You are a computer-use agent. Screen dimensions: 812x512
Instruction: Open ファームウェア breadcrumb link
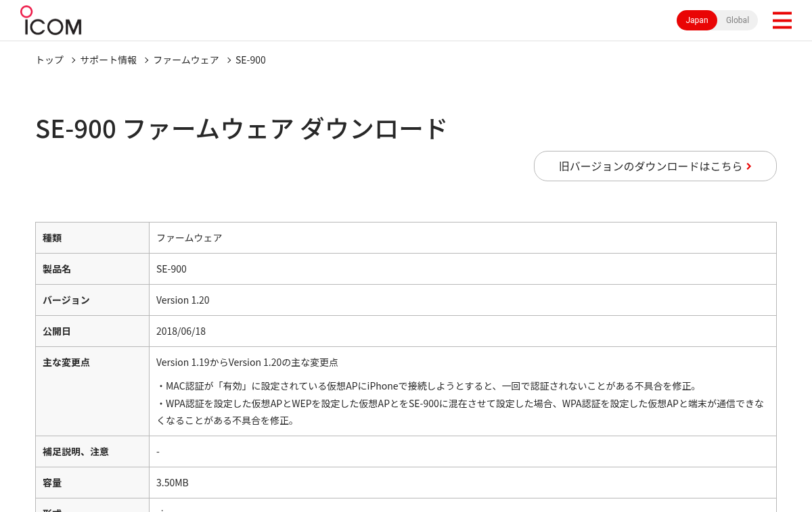tap(186, 60)
